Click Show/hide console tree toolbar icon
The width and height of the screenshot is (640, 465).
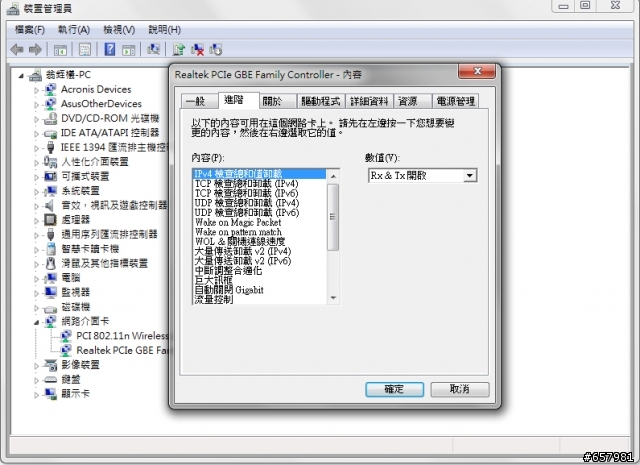(60, 50)
